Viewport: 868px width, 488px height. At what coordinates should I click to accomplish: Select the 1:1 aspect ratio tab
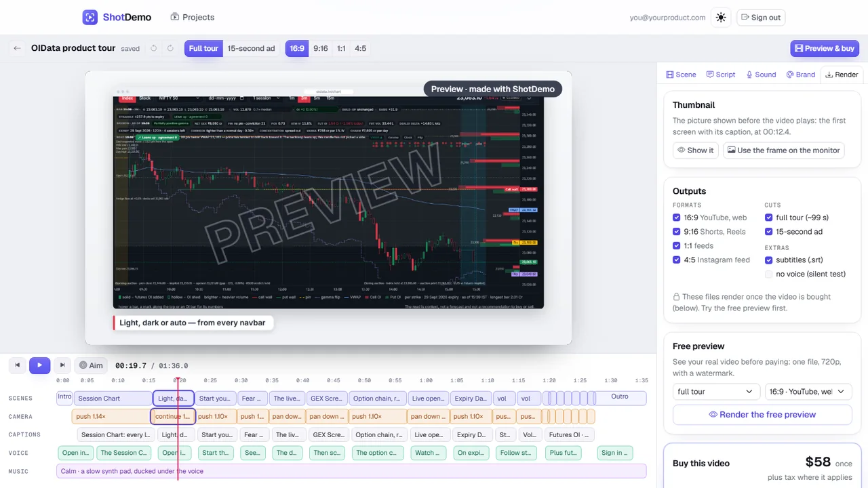tap(341, 49)
